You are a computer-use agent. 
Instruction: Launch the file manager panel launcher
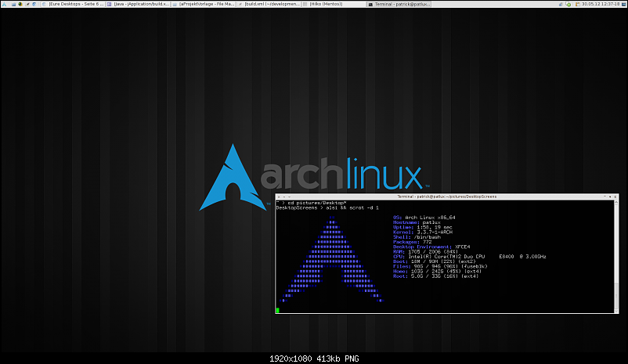pyautogui.click(x=13, y=4)
